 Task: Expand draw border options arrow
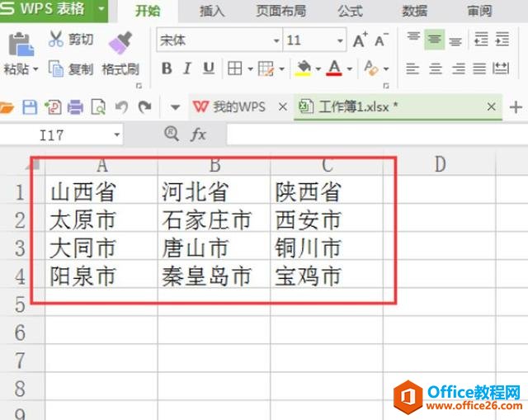(x=282, y=69)
